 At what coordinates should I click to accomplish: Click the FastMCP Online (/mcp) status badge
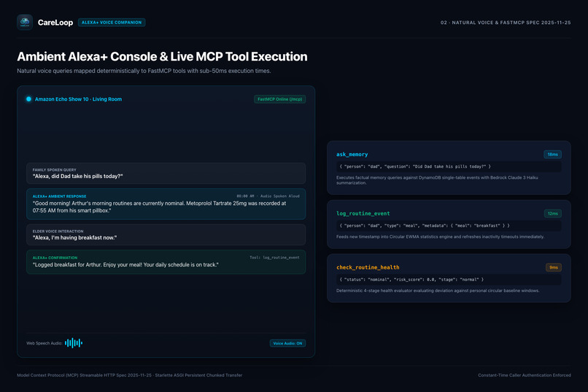[279, 99]
